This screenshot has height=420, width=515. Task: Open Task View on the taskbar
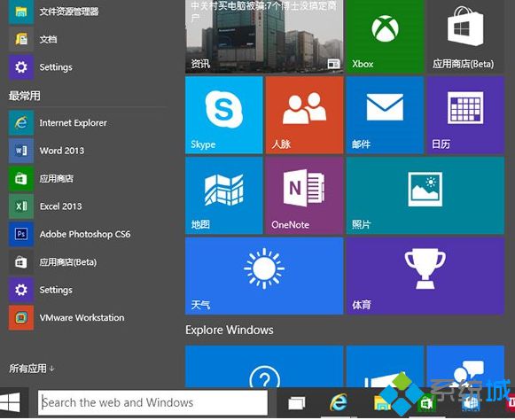(296, 403)
